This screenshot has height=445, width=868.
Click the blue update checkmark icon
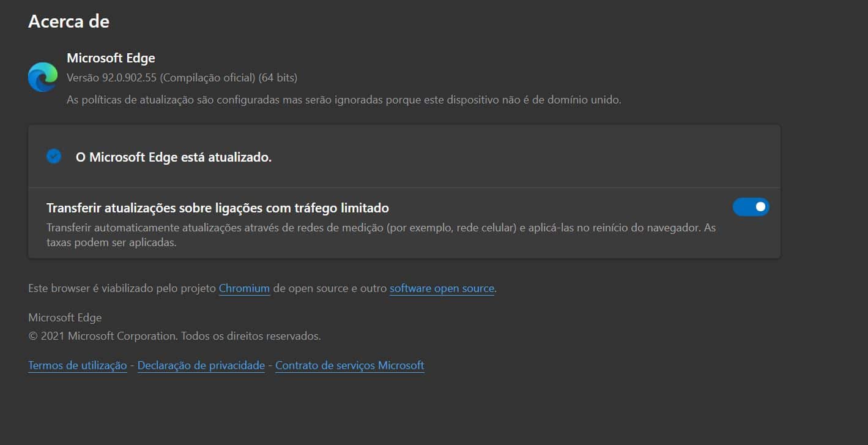click(x=54, y=157)
